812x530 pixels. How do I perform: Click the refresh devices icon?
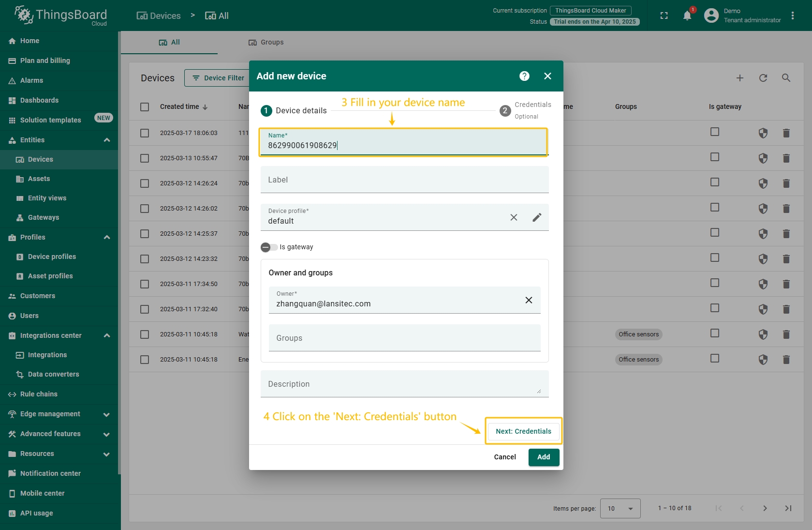[763, 78]
